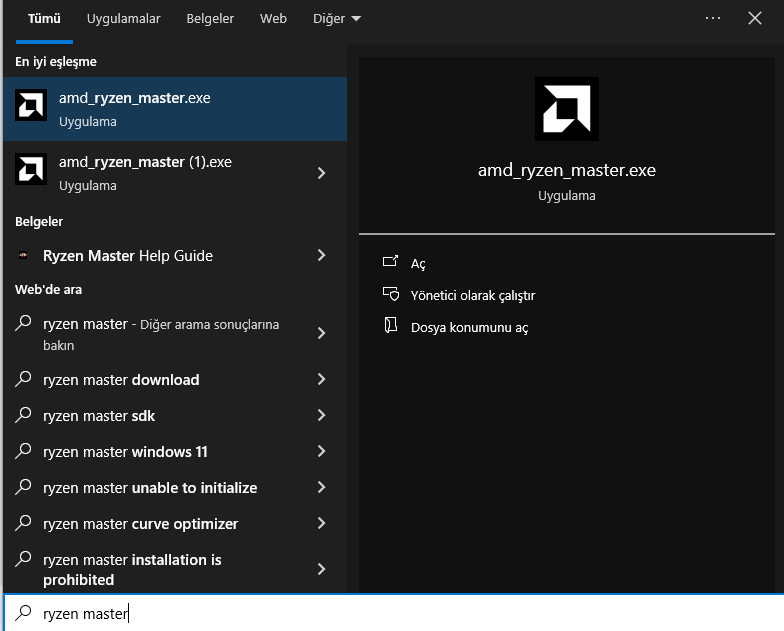Switch to the Uygulamalar tab
This screenshot has width=784, height=631.
(x=123, y=19)
